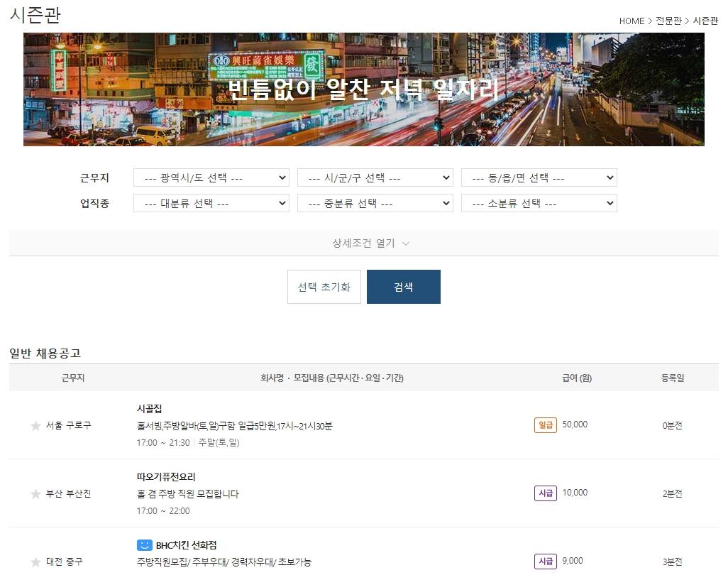The height and width of the screenshot is (575, 728).
Task: Open the 동/읍/면 선택 dropdown
Action: tap(539, 177)
